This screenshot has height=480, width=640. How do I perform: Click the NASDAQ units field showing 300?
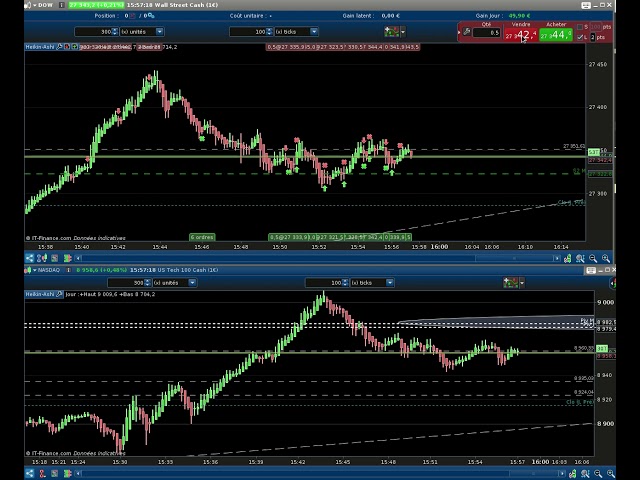click(x=126, y=282)
